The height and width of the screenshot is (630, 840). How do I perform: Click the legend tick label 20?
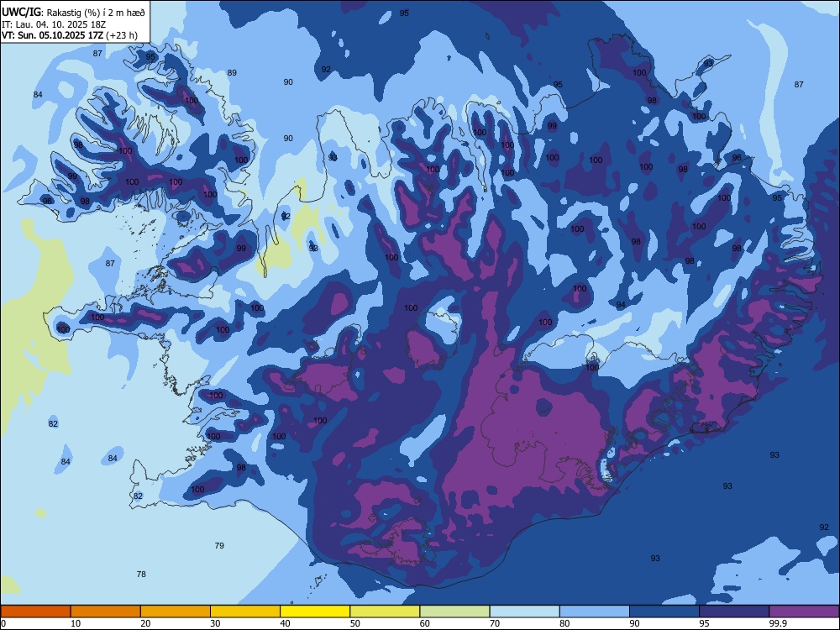[x=145, y=623]
